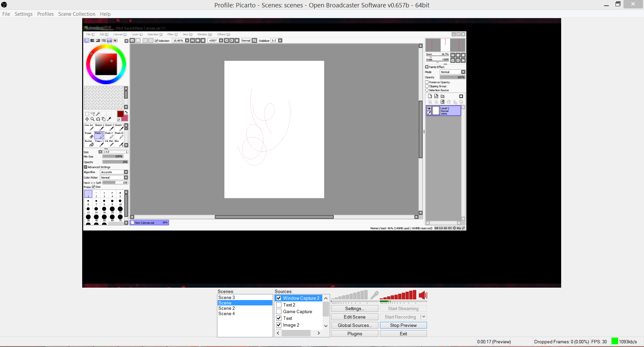
Task: Open the Color Picker mode dropdown
Action: click(x=126, y=178)
